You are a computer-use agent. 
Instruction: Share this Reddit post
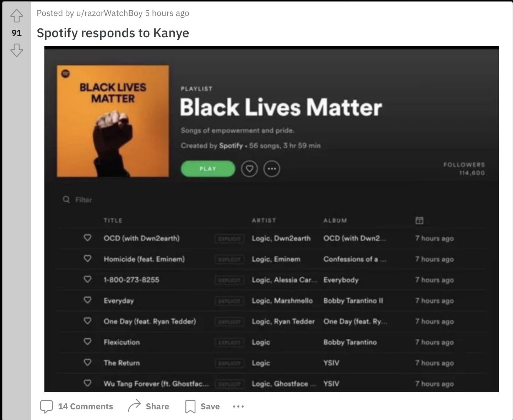tap(148, 407)
